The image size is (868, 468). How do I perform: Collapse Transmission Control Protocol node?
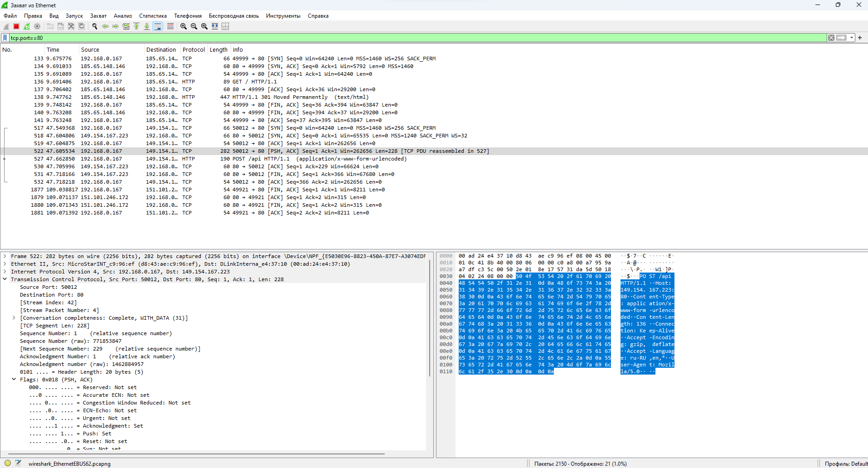pyautogui.click(x=5, y=279)
